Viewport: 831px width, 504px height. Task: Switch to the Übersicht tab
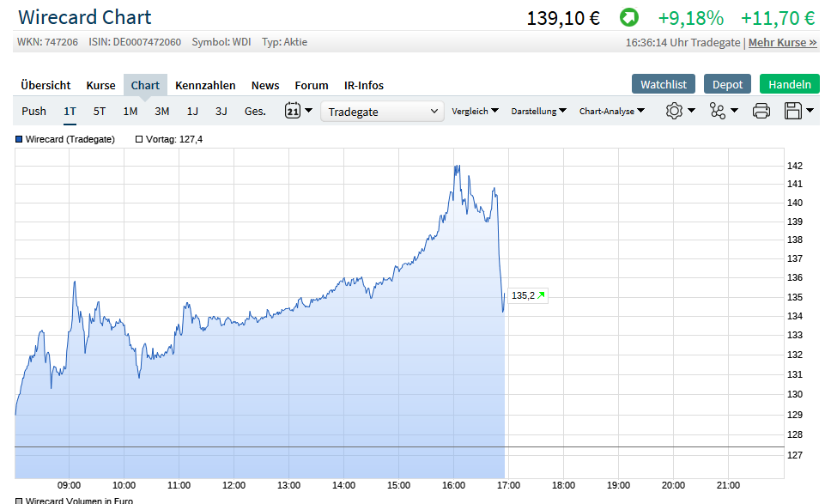45,85
